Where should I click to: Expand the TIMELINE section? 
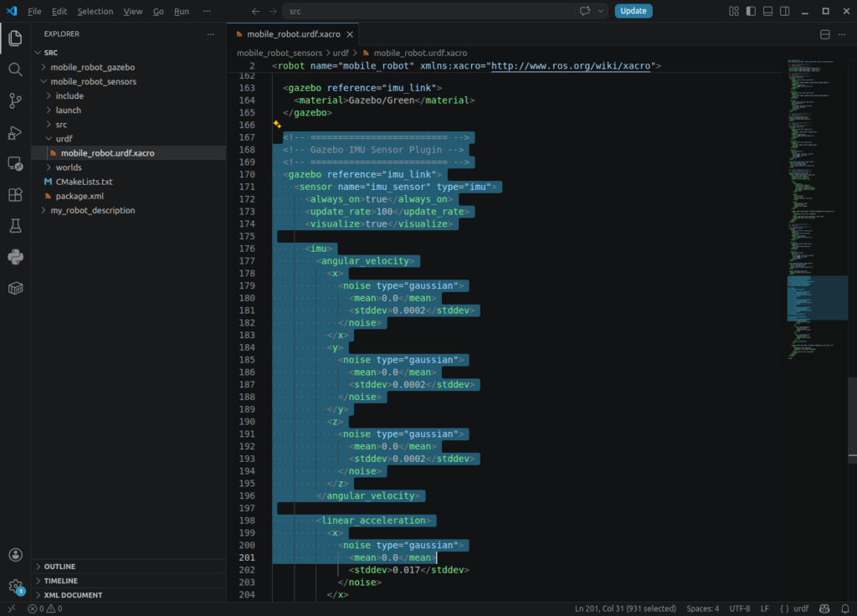pyautogui.click(x=129, y=581)
